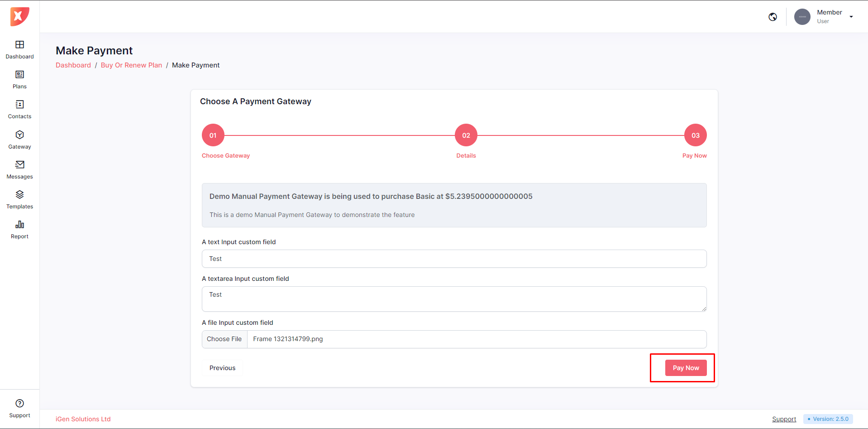Open the Gateway sidebar icon
868x429 pixels.
(19, 135)
